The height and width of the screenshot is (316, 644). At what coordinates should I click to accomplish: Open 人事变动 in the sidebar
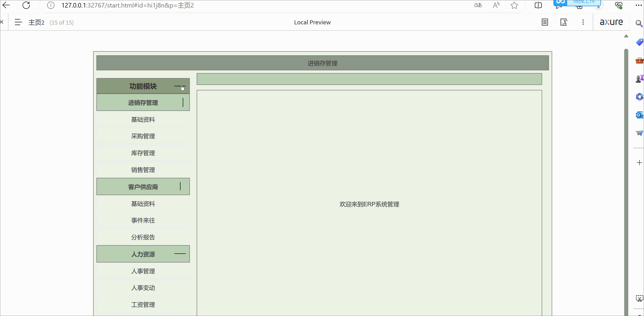143,288
